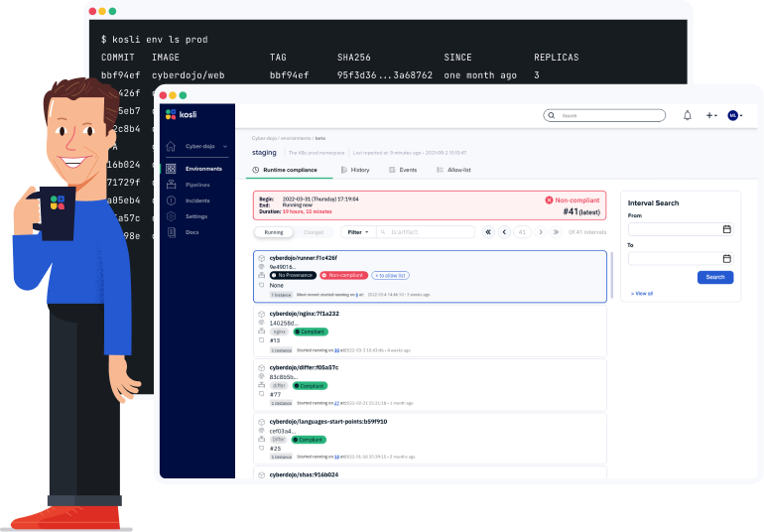Screen dimensions: 764x532
Task: Click the Allow-list tab icon
Action: tap(440, 170)
